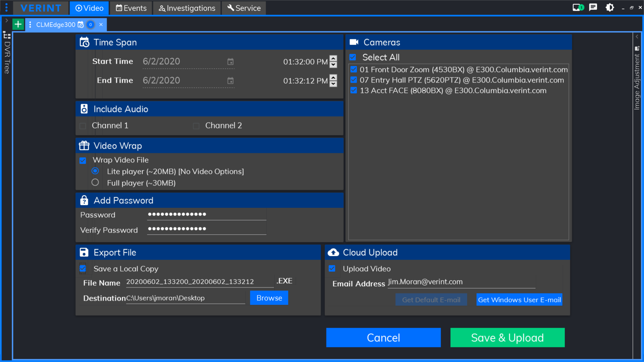Viewport: 644px width, 362px height.
Task: Toggle the brightness theme icon
Action: point(609,7)
